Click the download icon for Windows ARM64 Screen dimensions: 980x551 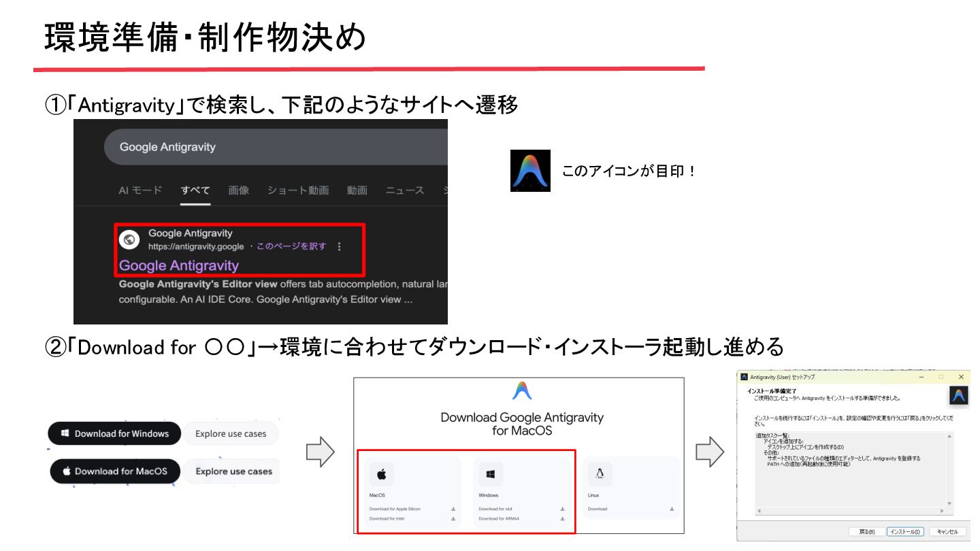tap(562, 518)
